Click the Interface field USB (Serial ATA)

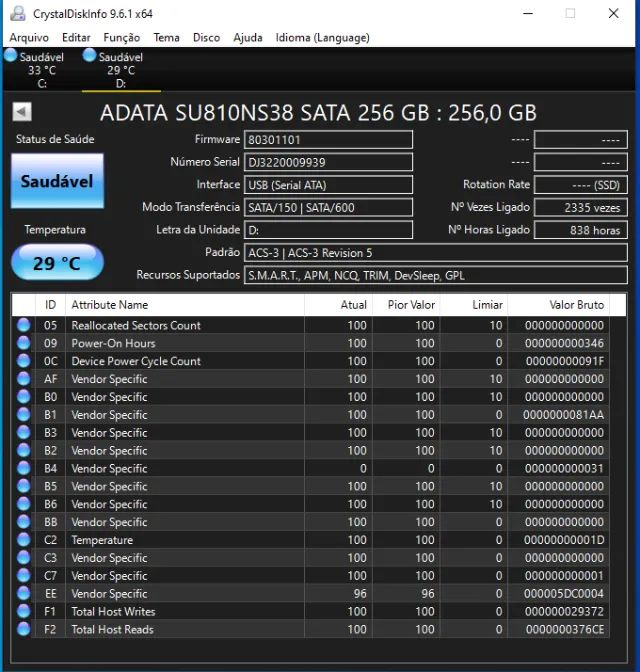[328, 185]
